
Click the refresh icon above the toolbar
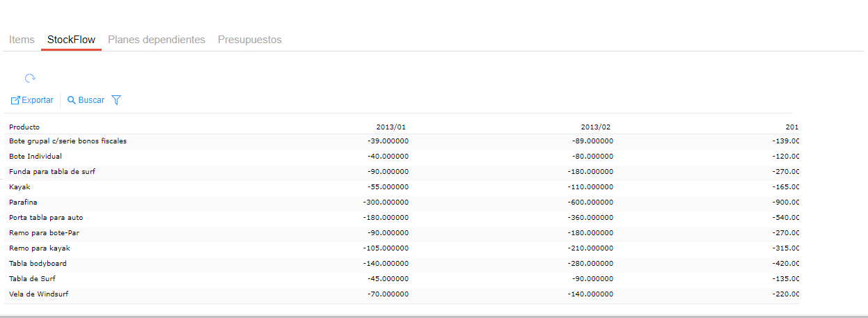click(x=30, y=79)
